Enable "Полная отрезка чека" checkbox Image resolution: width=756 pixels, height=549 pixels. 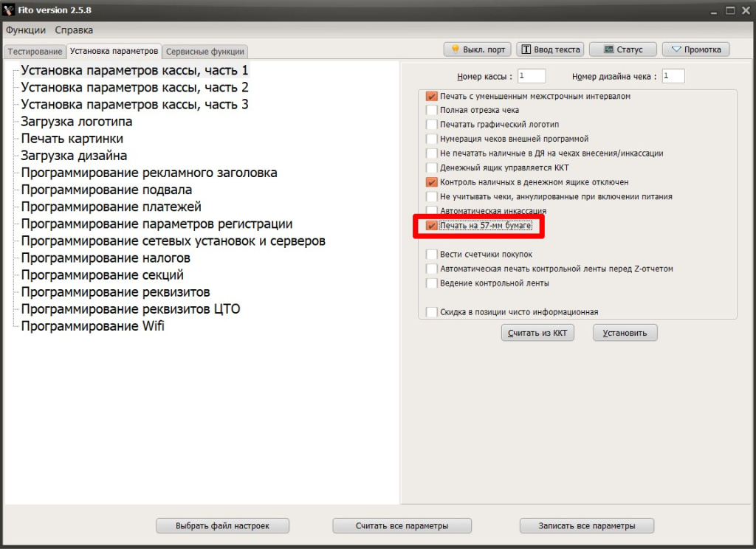[432, 110]
